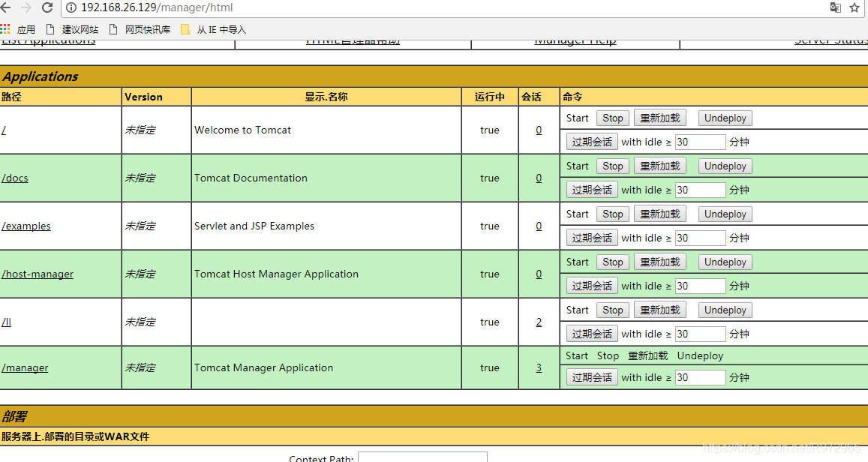Undeploy the /docs application
The width and height of the screenshot is (868, 462).
tap(725, 166)
